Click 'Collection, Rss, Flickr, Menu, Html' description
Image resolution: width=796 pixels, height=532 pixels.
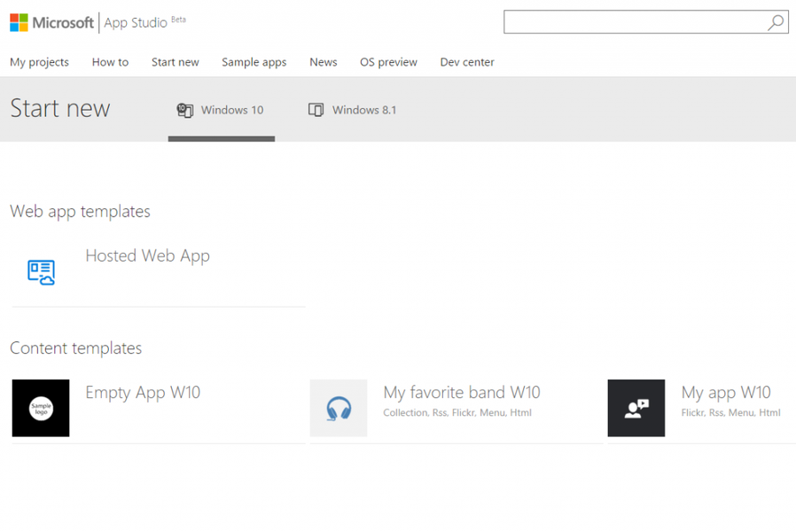tap(457, 412)
